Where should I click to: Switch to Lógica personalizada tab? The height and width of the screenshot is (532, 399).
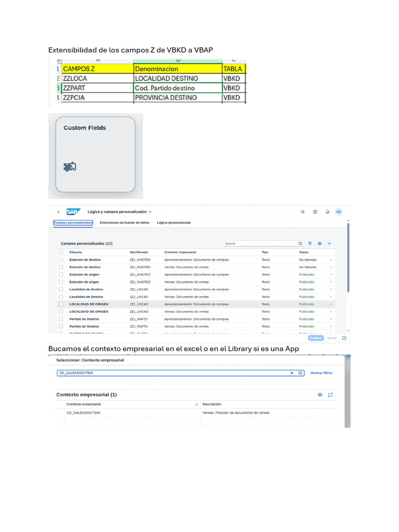(174, 222)
